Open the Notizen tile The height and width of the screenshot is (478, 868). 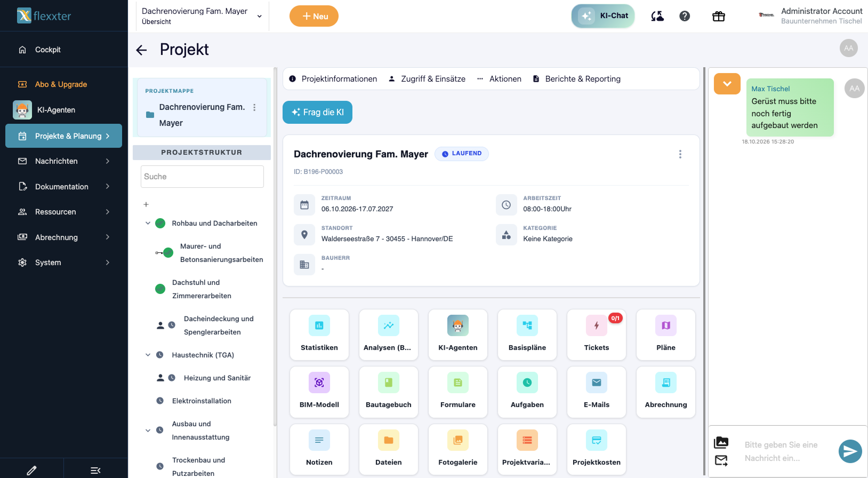[319, 449]
